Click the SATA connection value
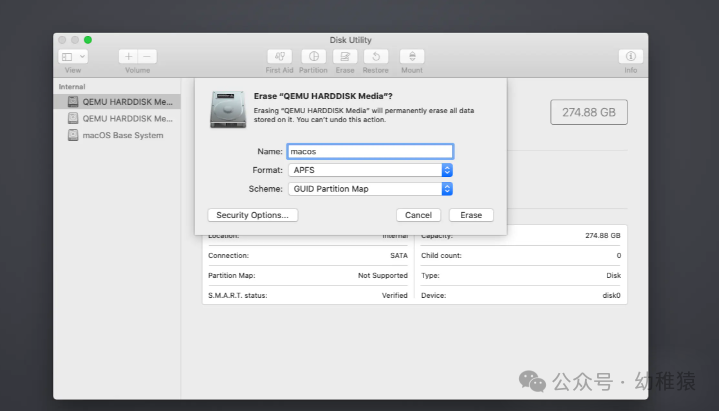 click(398, 255)
